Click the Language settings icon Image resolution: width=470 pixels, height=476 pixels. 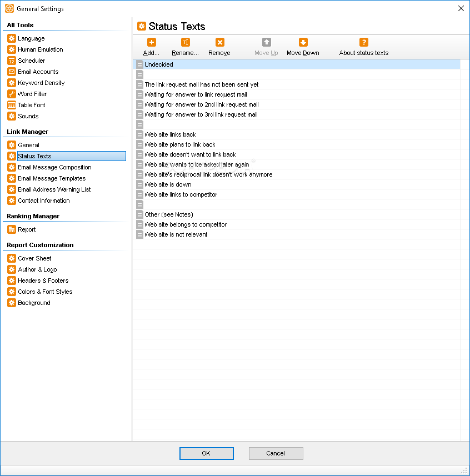tap(12, 38)
